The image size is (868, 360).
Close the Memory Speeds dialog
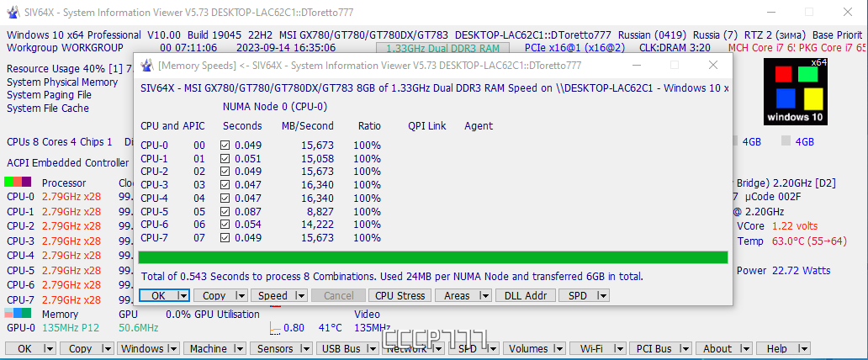pyautogui.click(x=713, y=66)
